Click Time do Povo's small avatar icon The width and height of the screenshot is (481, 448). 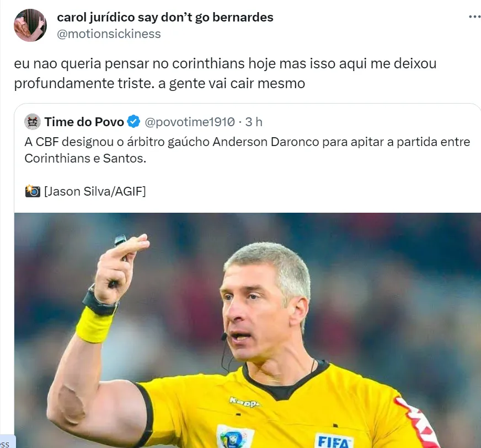(x=33, y=122)
